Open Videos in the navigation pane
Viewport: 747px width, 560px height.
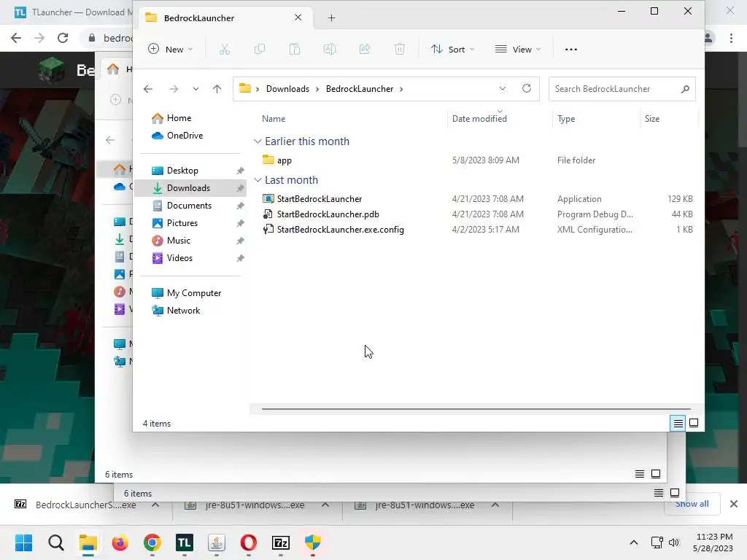tap(179, 258)
